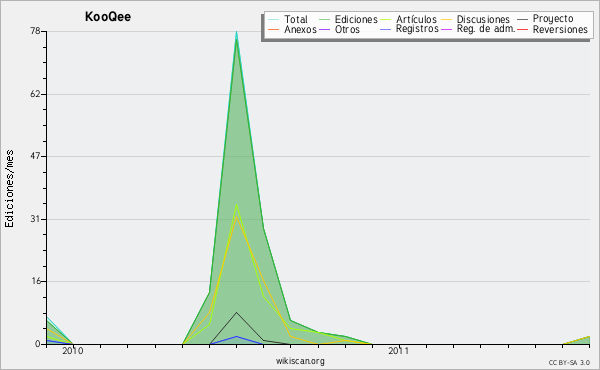The image size is (600, 370).
Task: Click the Proyecto legend entry
Action: (553, 19)
